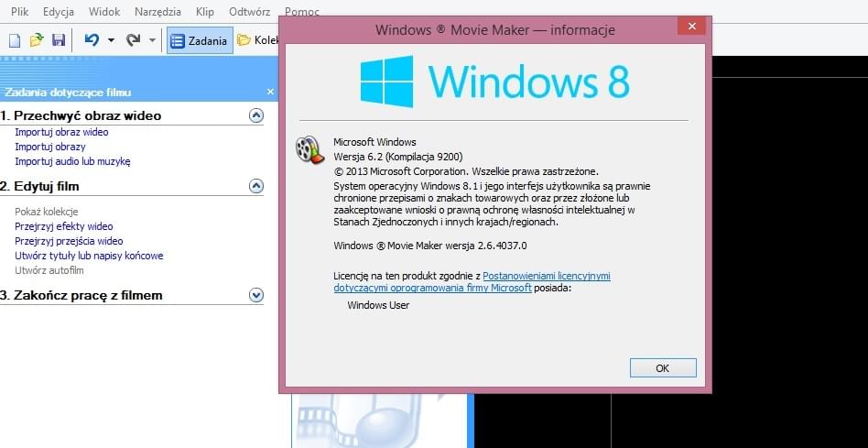Click the 1. Przechwyć obraz wideo heading
Screen dimensions: 868x448
tap(81, 115)
